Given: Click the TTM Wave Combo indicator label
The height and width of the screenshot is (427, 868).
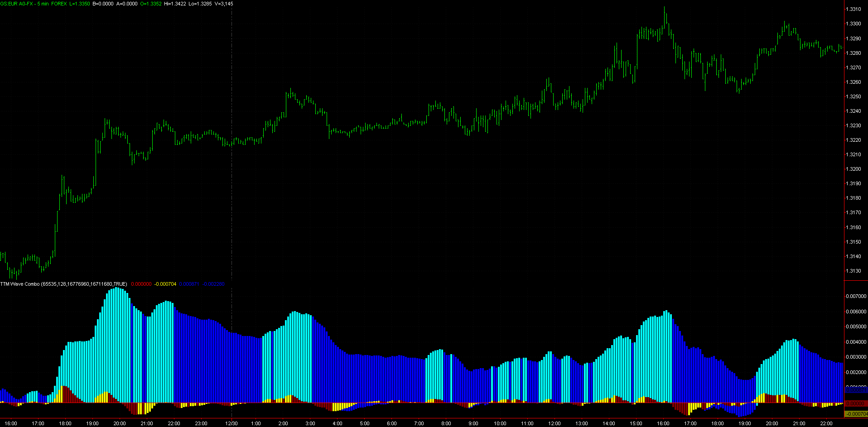Looking at the screenshot, I should 63,284.
